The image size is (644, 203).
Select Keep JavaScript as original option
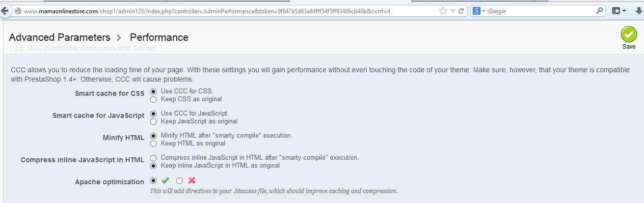[x=153, y=121]
